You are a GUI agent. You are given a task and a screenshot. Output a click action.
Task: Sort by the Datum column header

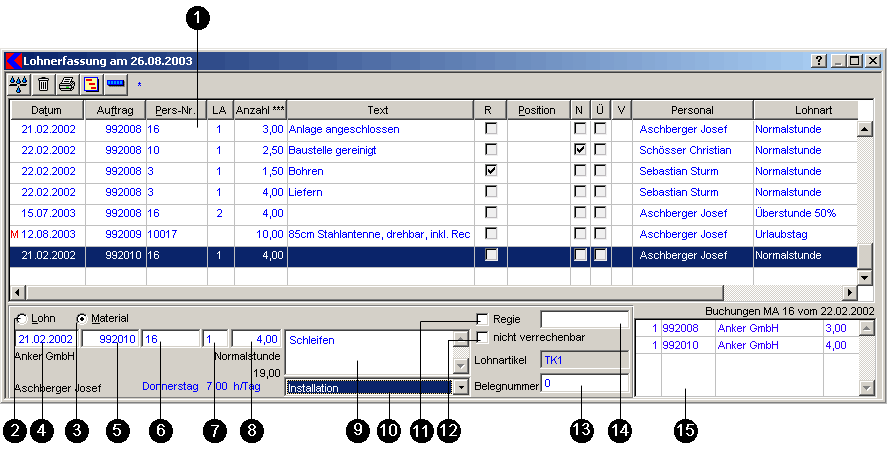tap(47, 110)
